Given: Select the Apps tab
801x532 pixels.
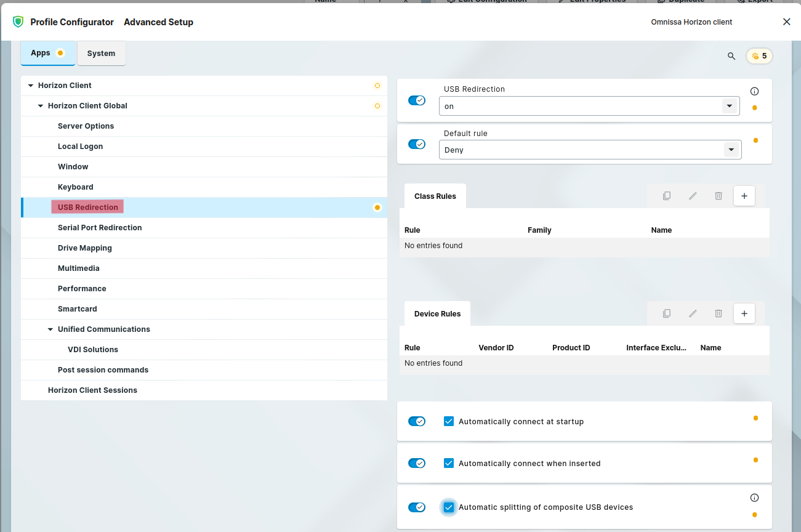Looking at the screenshot, I should pyautogui.click(x=41, y=53).
